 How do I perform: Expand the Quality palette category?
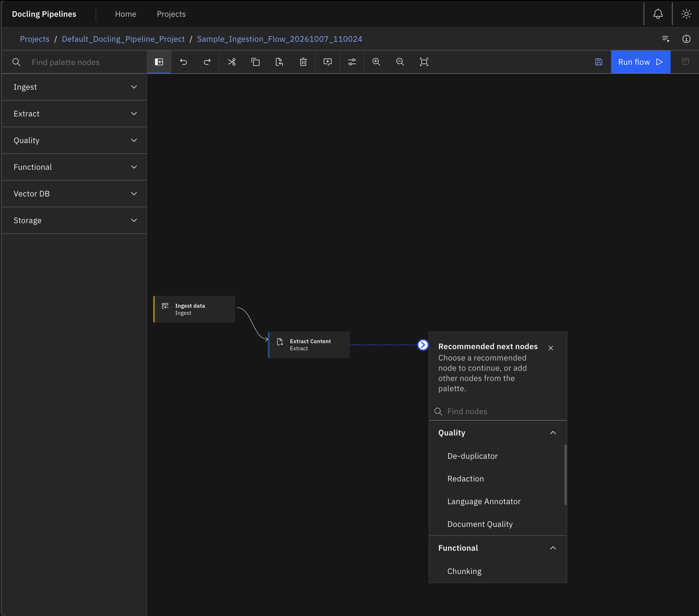[x=74, y=141]
